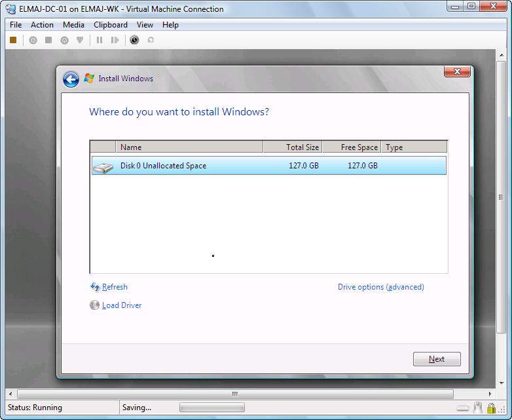Open Drive options (advanced)

tap(381, 287)
